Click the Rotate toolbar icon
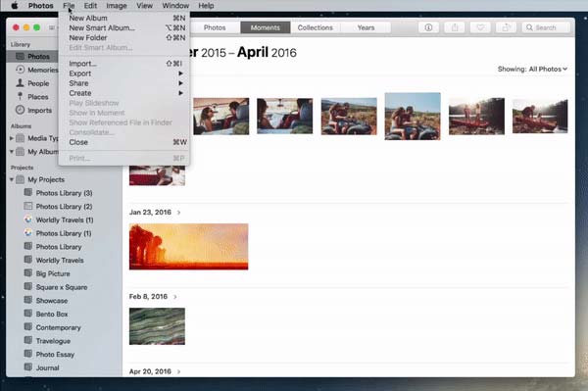This screenshot has height=391, width=588. click(506, 27)
